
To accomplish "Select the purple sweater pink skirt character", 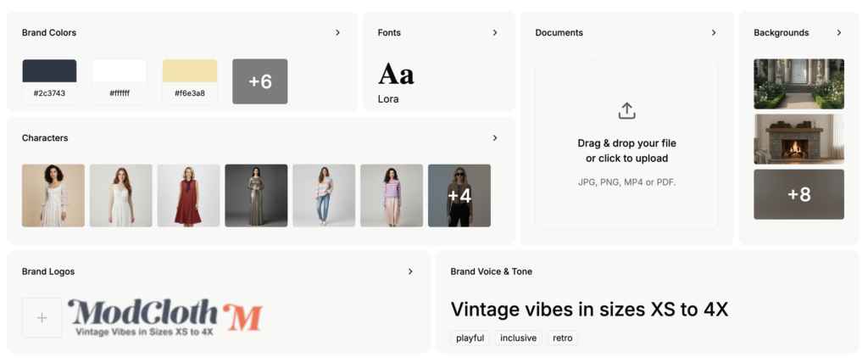I will pos(392,196).
